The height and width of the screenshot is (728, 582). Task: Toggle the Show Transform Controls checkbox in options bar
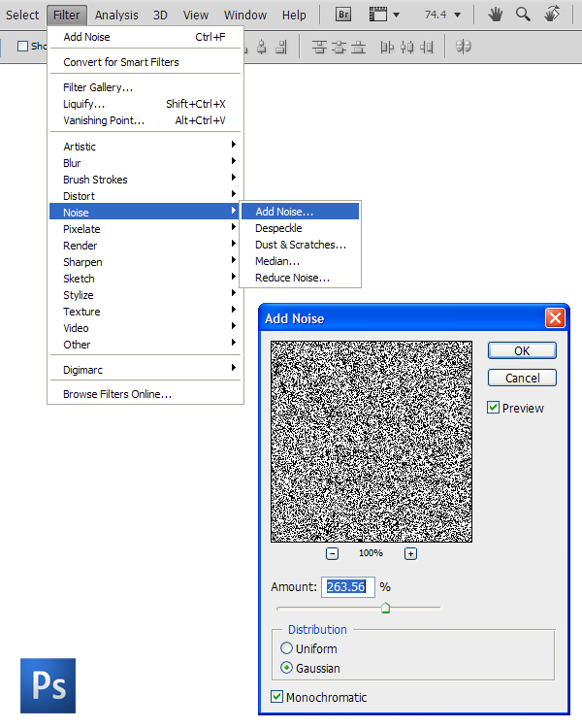(22, 46)
